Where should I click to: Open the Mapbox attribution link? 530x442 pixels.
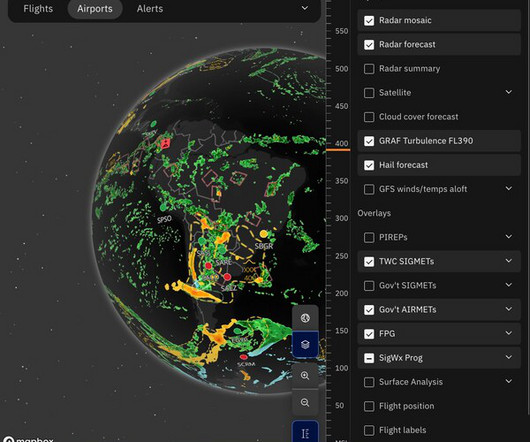28,439
